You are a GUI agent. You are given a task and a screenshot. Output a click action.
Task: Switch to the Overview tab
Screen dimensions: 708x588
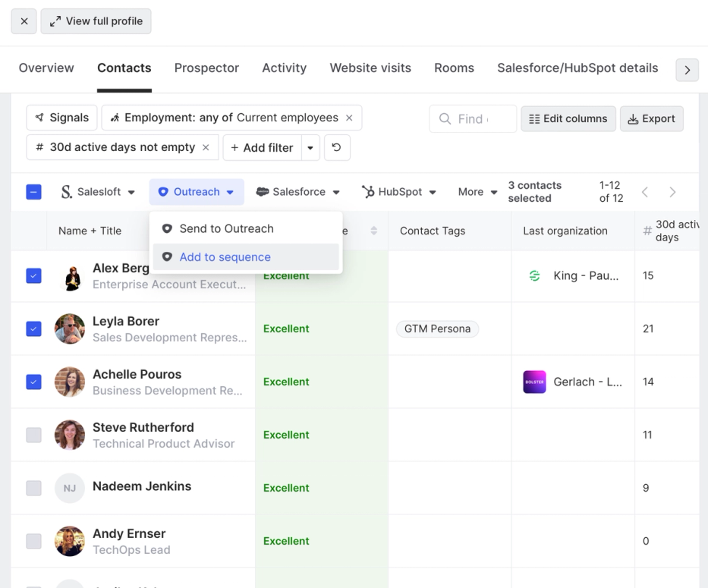coord(46,68)
